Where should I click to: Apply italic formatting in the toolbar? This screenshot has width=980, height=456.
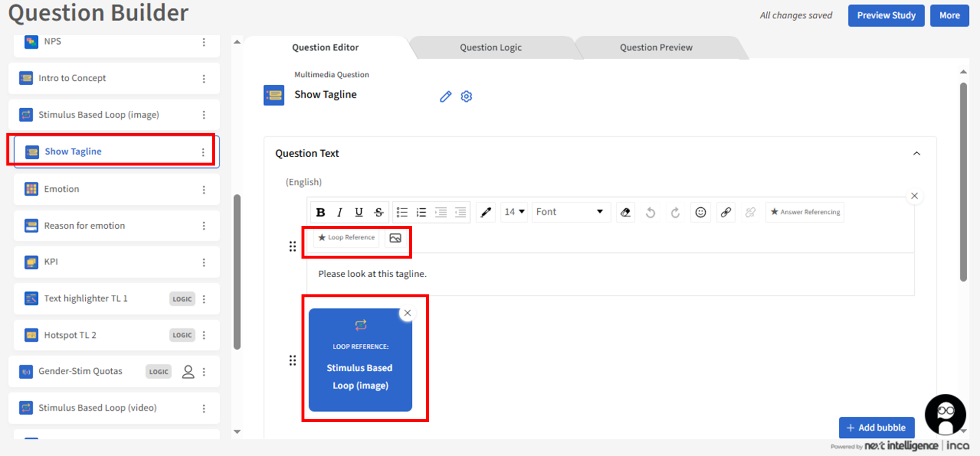[x=339, y=212]
